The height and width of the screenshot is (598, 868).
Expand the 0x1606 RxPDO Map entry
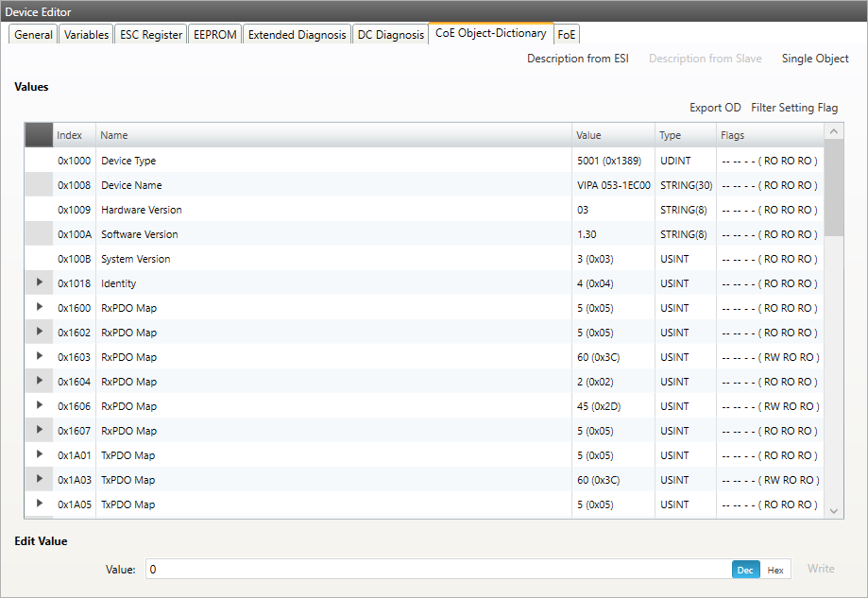click(40, 406)
